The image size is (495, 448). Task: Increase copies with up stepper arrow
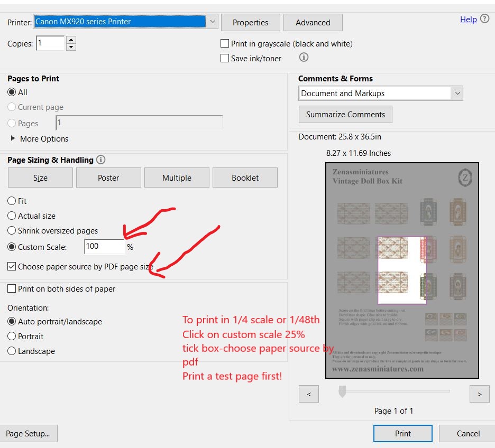pyautogui.click(x=71, y=40)
